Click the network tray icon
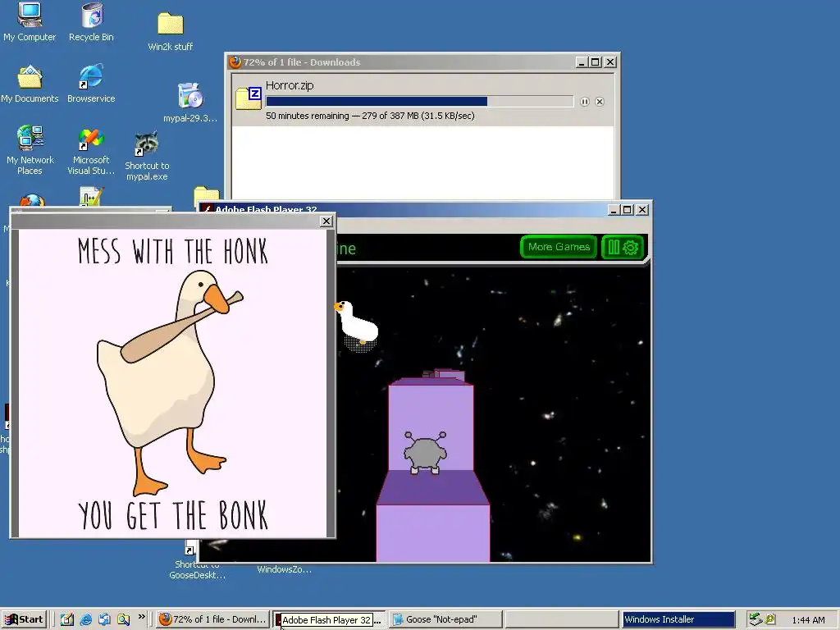 [x=756, y=620]
